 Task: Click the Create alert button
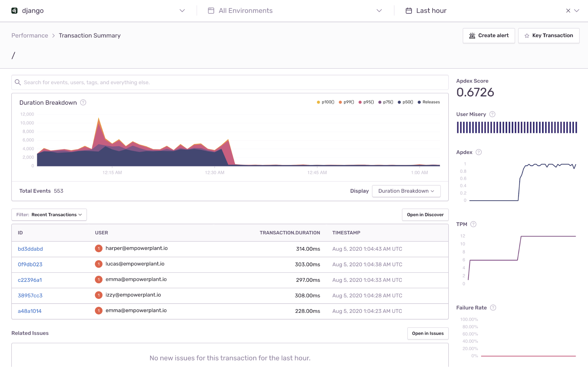[489, 36]
